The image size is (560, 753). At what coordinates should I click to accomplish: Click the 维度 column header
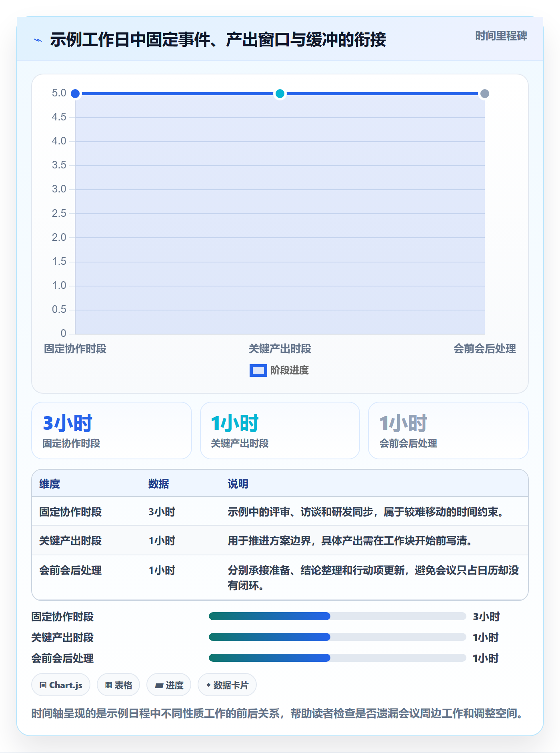click(x=50, y=484)
